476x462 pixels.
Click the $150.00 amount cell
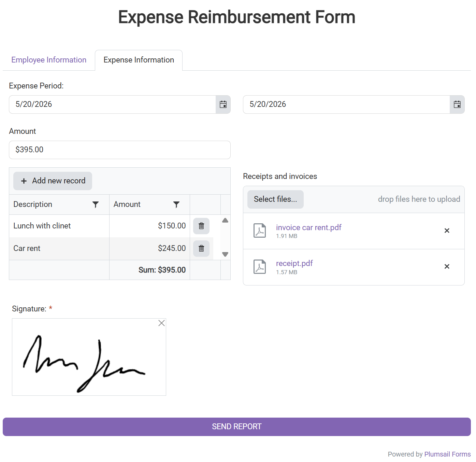point(149,226)
